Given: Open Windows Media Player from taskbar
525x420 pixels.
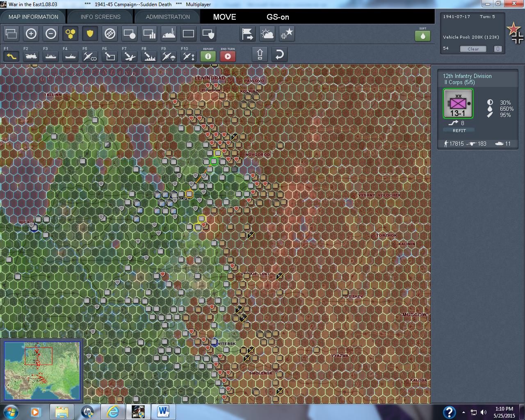Looking at the screenshot, I should click(36, 411).
